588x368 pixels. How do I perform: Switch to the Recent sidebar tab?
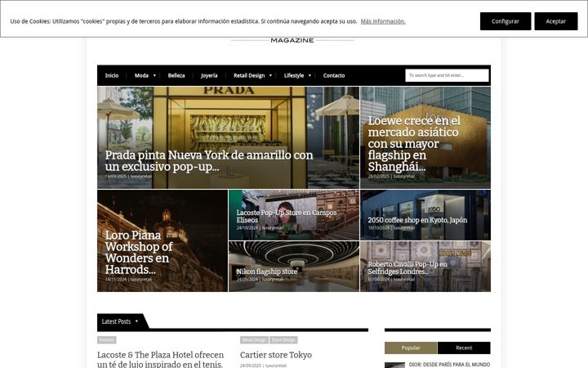pos(464,348)
